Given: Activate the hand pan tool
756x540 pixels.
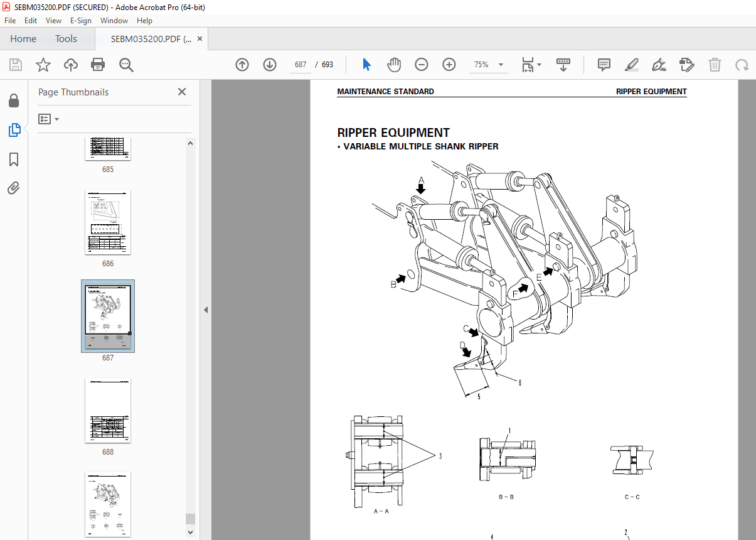Looking at the screenshot, I should [x=394, y=65].
